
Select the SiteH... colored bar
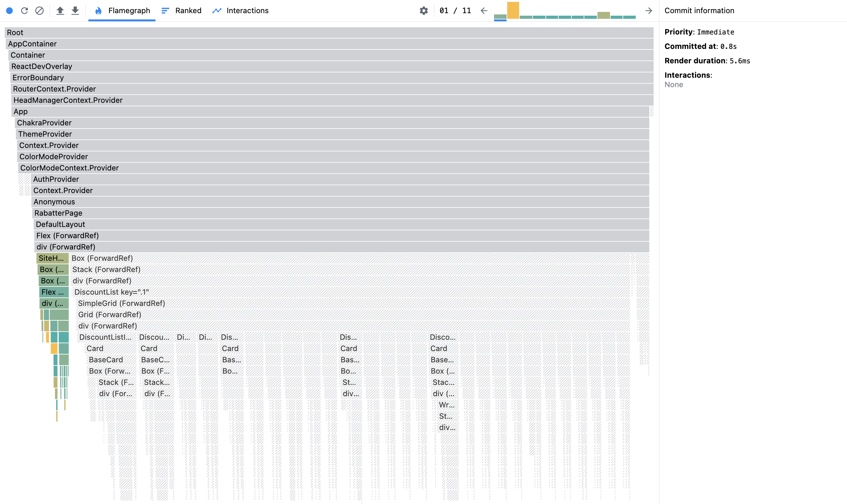(52, 258)
